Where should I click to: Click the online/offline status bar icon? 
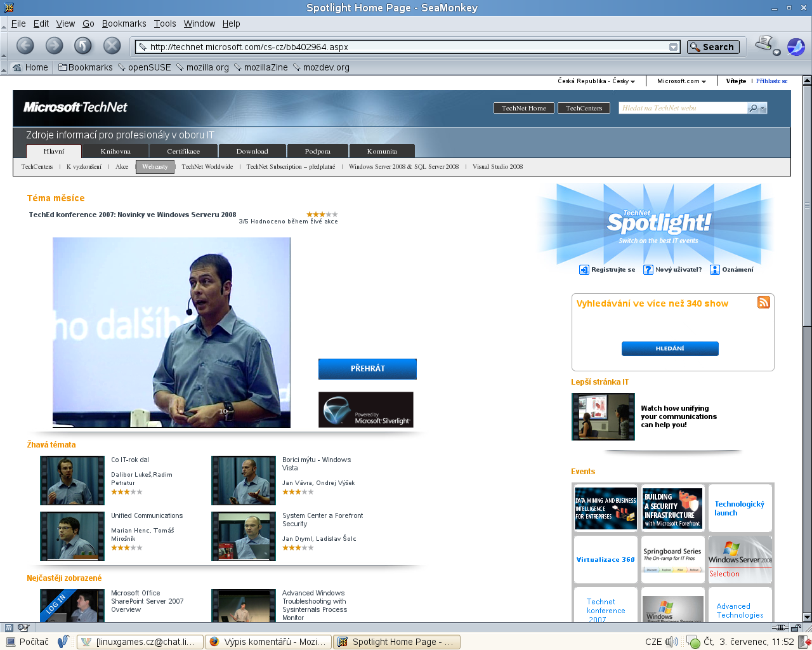point(780,628)
